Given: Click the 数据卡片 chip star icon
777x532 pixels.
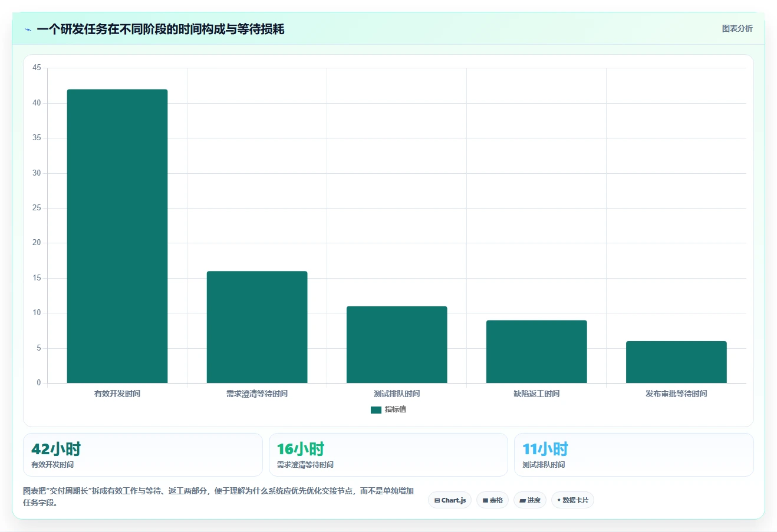Looking at the screenshot, I should tap(559, 500).
